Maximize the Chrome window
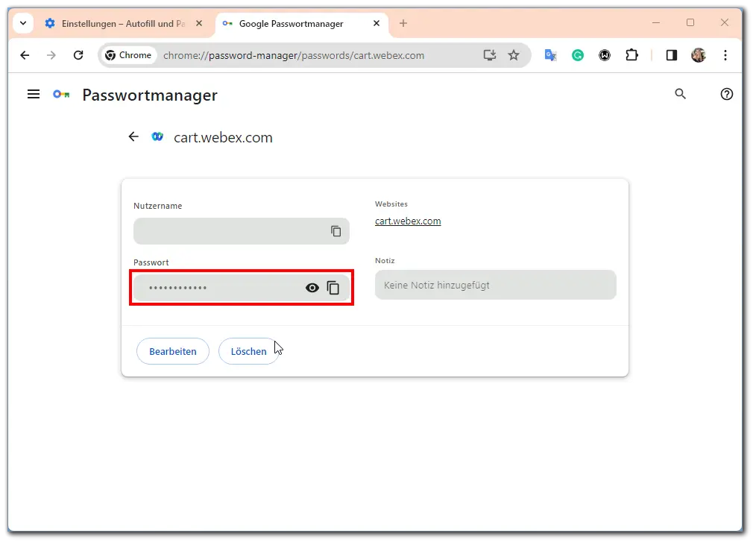Viewport: 756px width, 545px height. coord(690,22)
